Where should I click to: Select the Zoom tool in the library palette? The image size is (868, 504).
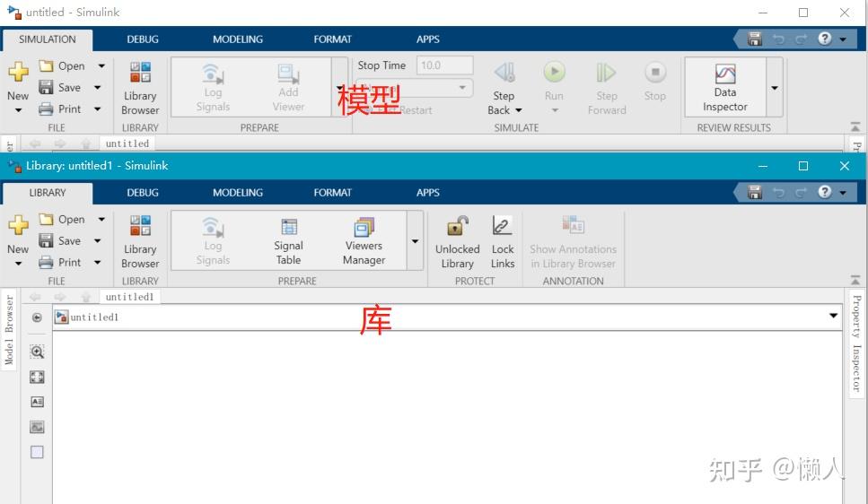pyautogui.click(x=37, y=352)
